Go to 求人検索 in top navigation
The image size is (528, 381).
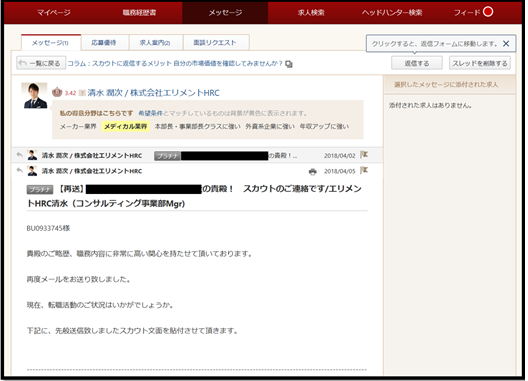[311, 12]
